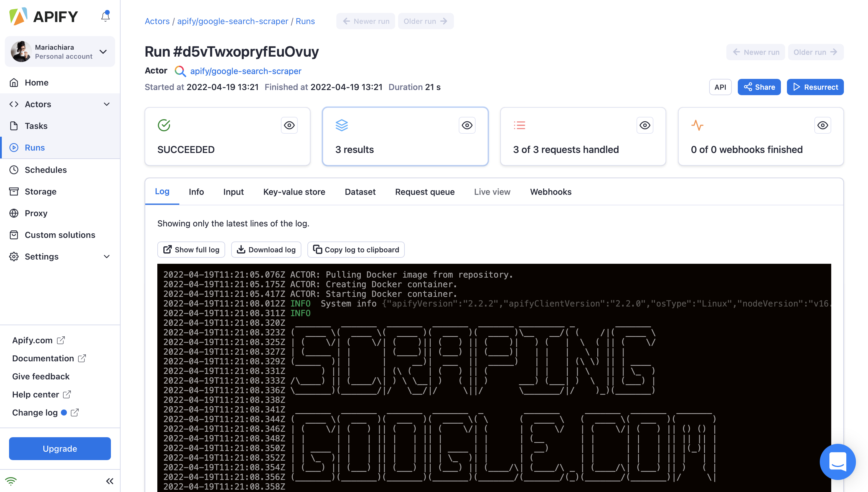Open Custom solutions in sidebar
This screenshot has width=868, height=492.
coord(60,235)
